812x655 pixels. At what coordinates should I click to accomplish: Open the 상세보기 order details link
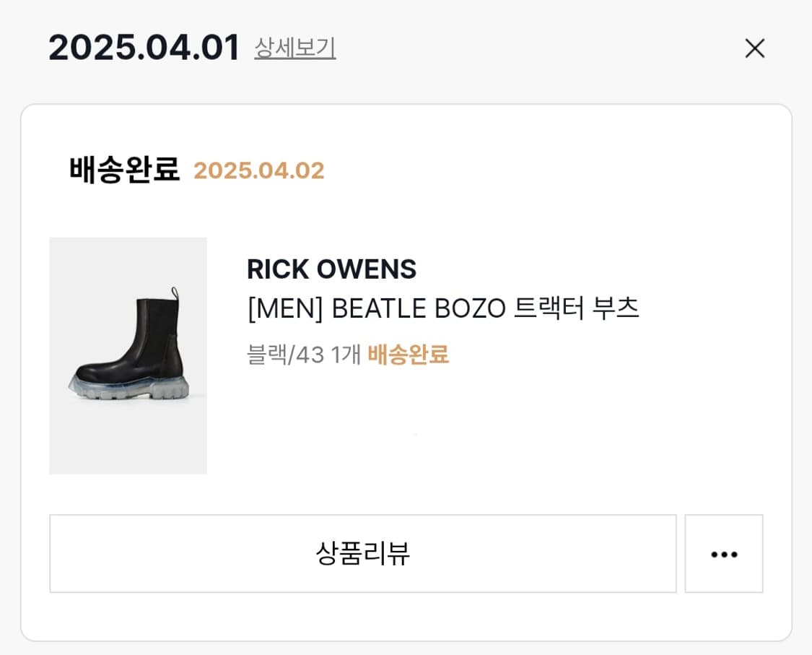tap(295, 48)
